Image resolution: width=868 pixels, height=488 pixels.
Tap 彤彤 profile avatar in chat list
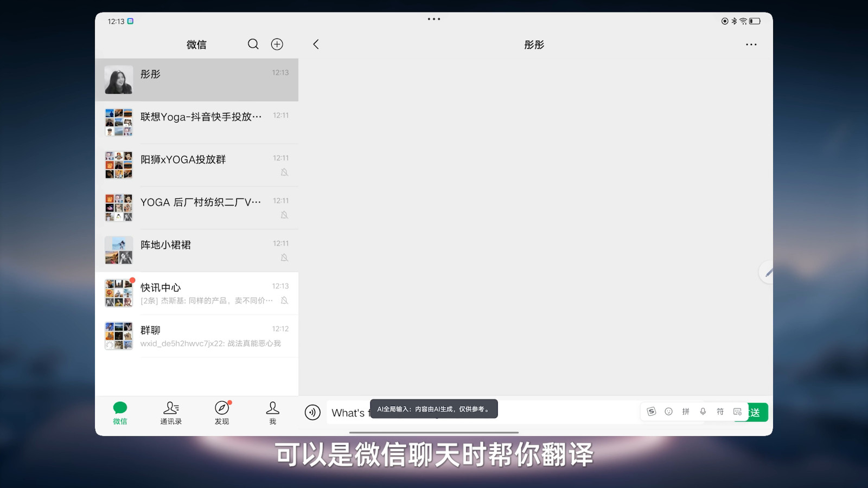pos(118,80)
